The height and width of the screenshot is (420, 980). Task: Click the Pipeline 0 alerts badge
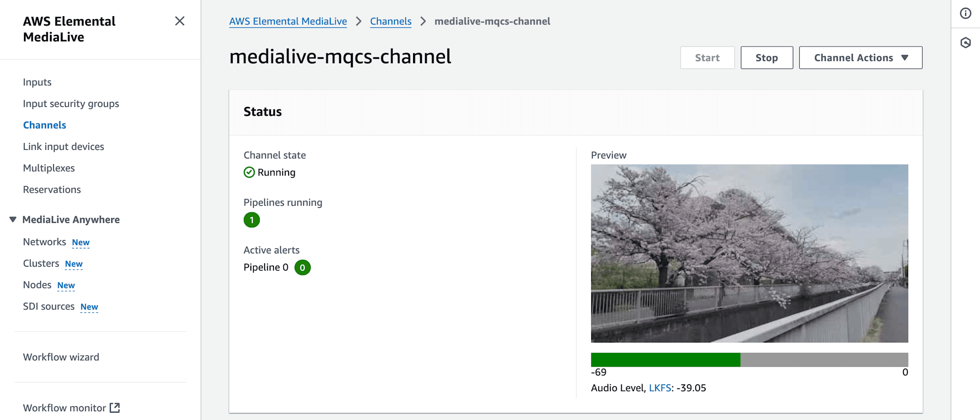[302, 267]
